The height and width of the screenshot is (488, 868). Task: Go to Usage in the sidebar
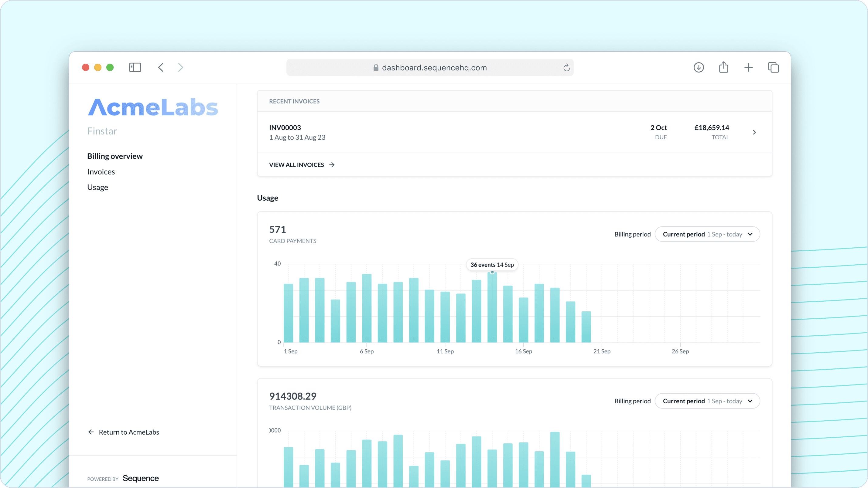coord(98,187)
